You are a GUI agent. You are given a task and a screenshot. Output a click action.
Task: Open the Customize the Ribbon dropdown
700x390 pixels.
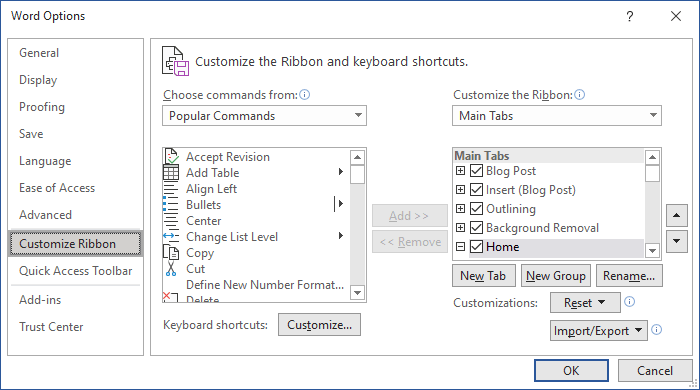pyautogui.click(x=557, y=116)
